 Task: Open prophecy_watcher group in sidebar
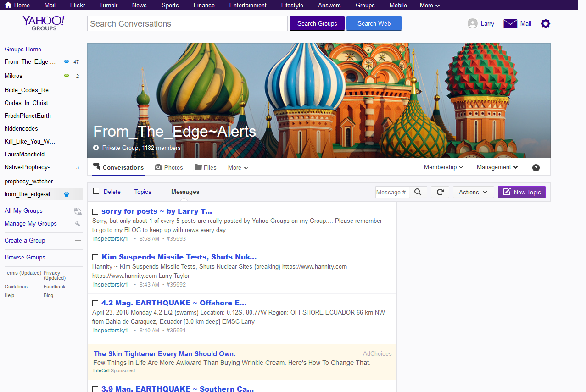pos(28,182)
